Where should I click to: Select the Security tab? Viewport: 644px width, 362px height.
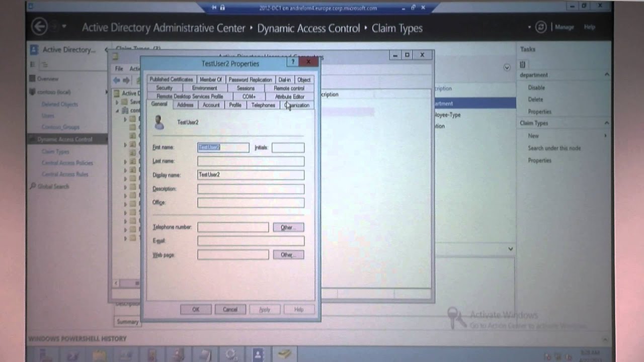[164, 88]
